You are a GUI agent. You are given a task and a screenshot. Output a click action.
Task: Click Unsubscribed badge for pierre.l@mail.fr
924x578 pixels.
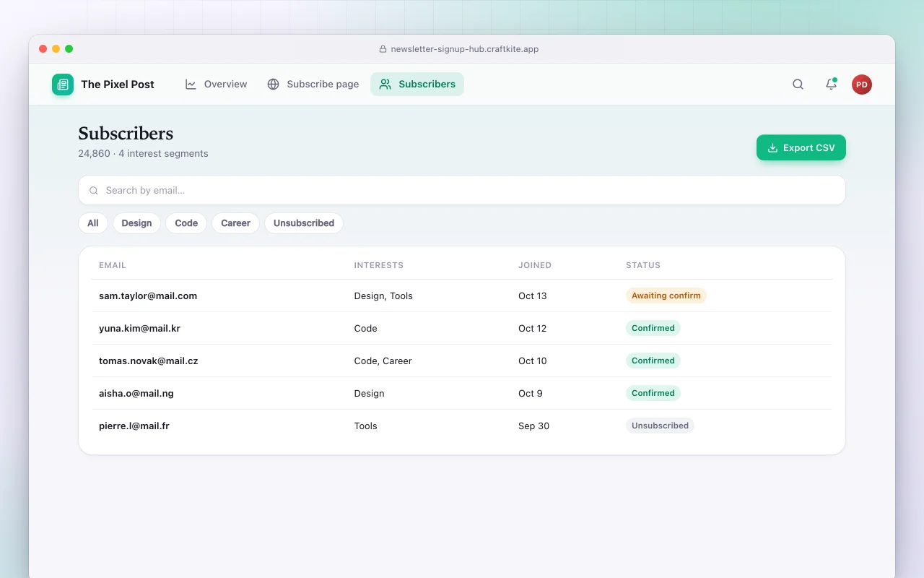tap(660, 426)
